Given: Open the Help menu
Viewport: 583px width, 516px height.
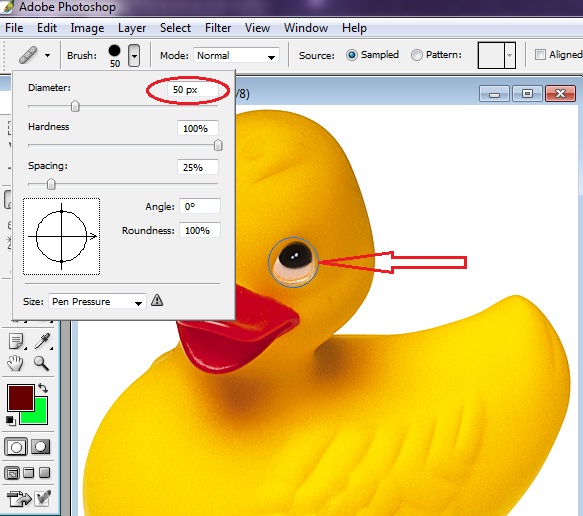Looking at the screenshot, I should [354, 28].
